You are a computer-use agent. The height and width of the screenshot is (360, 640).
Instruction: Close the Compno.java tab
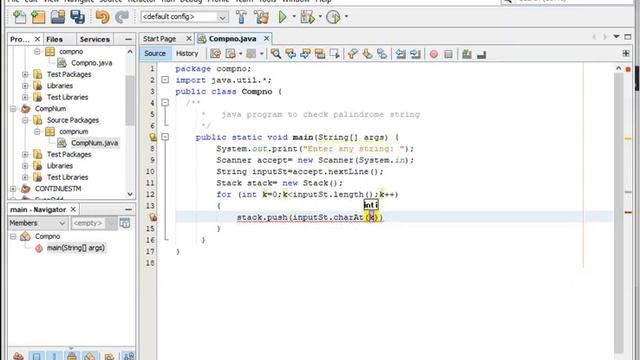267,38
